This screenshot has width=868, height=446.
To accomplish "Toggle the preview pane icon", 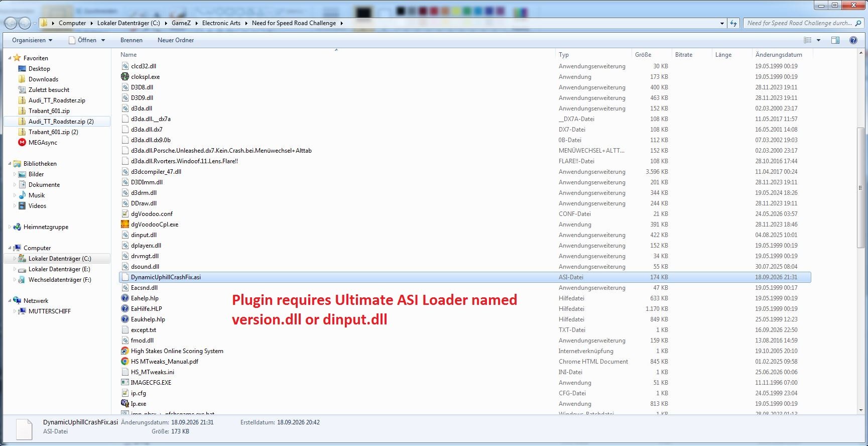I will click(x=835, y=40).
